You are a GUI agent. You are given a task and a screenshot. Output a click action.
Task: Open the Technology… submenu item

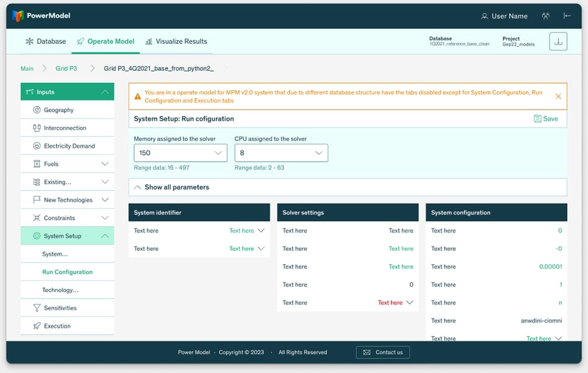[67, 290]
